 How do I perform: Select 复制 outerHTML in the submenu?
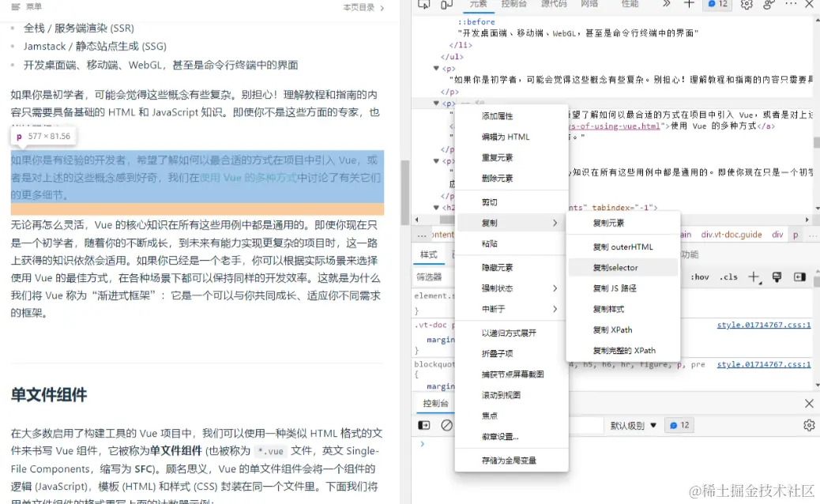623,246
